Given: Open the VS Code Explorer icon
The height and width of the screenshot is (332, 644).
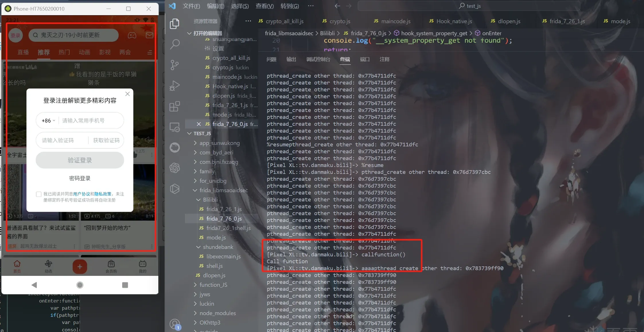Looking at the screenshot, I should pyautogui.click(x=174, y=24).
